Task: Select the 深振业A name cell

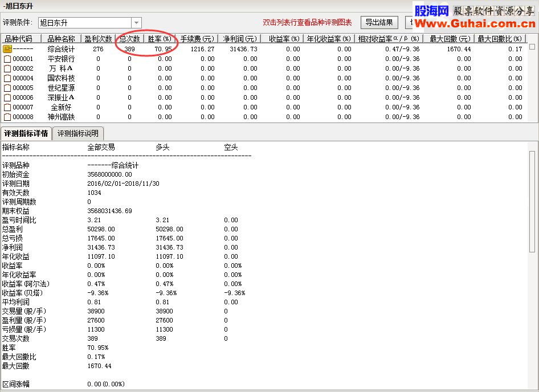Action: click(x=61, y=97)
